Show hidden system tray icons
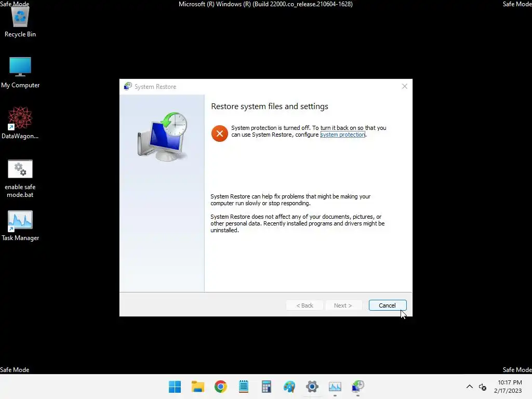This screenshot has width=532, height=399. point(470,387)
